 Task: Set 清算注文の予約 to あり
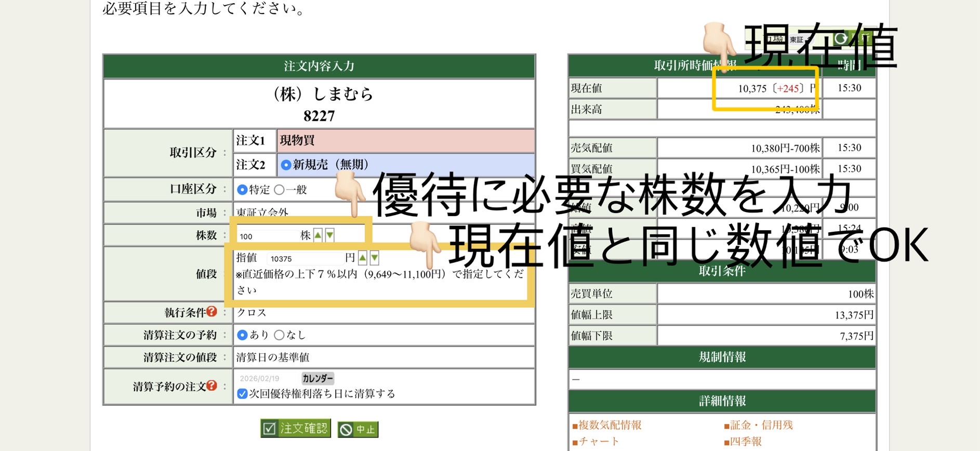pos(242,335)
